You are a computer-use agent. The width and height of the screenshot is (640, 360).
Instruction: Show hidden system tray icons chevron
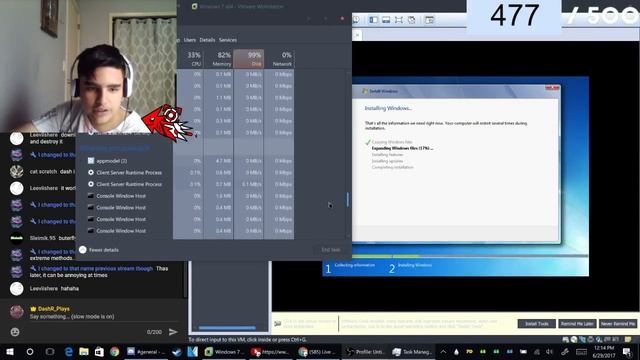[443, 351]
